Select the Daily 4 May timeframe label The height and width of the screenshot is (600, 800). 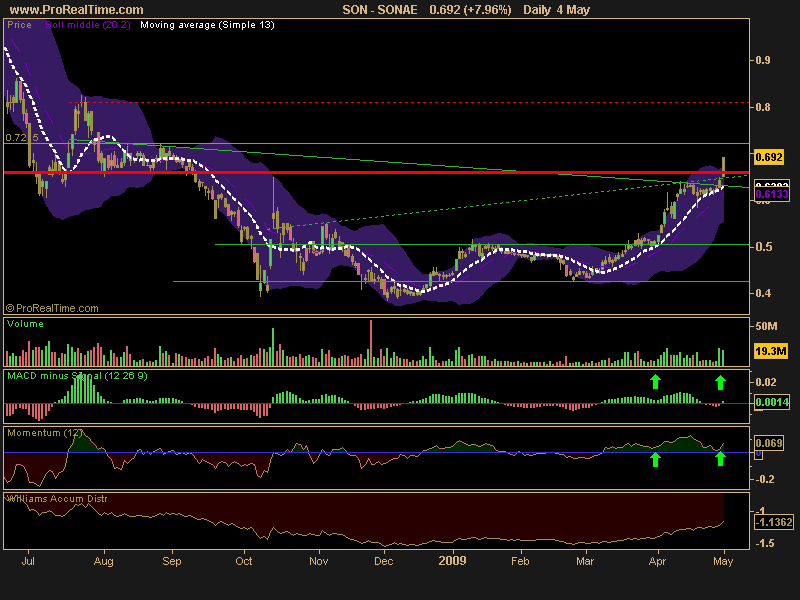click(x=556, y=10)
